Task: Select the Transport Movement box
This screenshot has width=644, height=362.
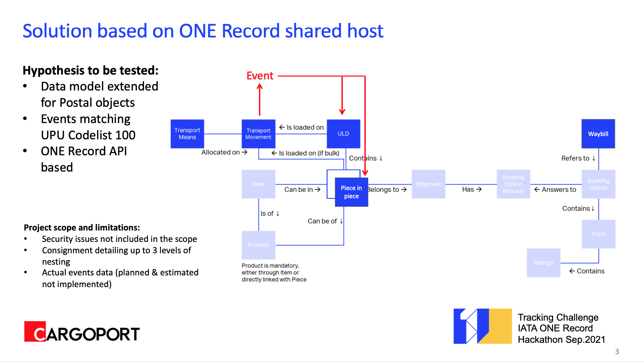Action: 258,134
